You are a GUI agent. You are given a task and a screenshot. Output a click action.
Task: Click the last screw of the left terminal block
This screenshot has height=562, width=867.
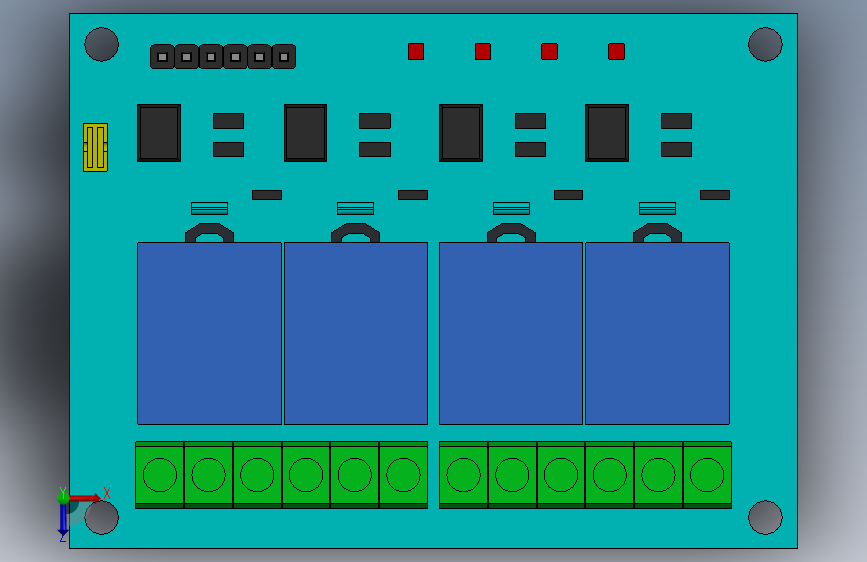[x=403, y=475]
